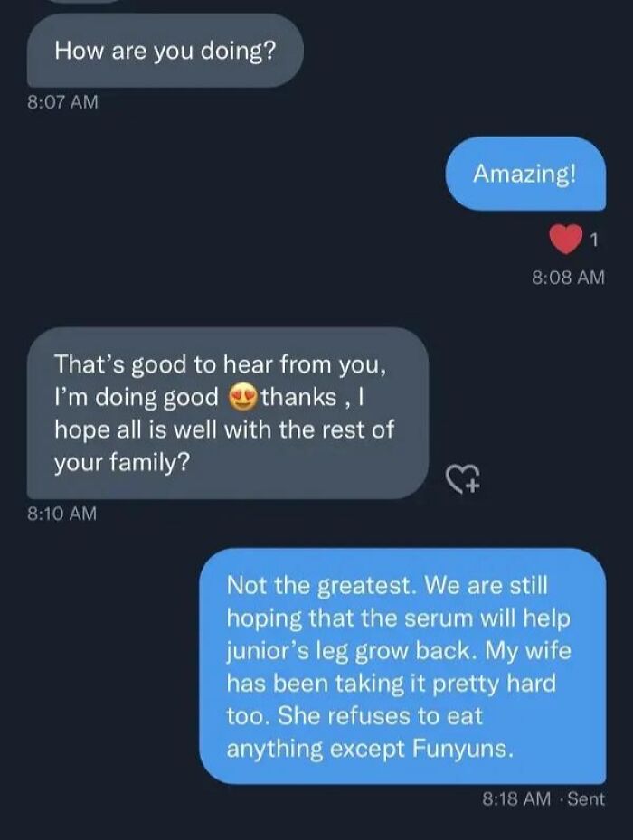Viewport: 633px width, 840px height.
Task: Select the "How are you doing?" message
Action: (x=165, y=51)
